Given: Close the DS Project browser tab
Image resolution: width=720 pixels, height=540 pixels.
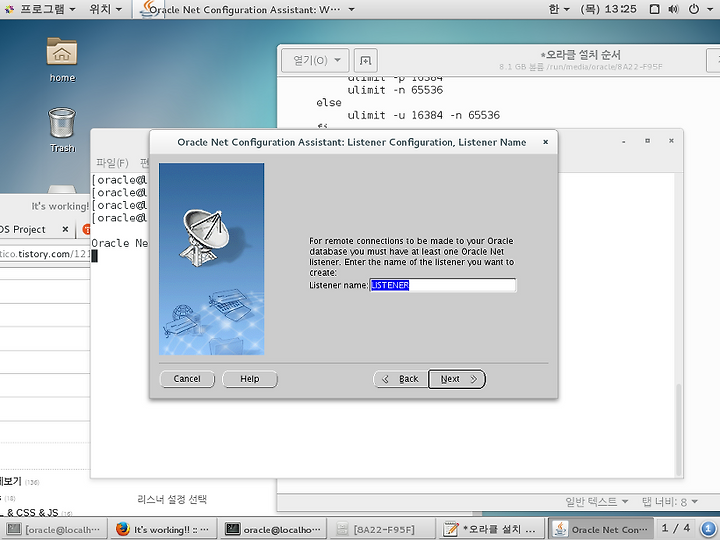Looking at the screenshot, I should tap(65, 229).
